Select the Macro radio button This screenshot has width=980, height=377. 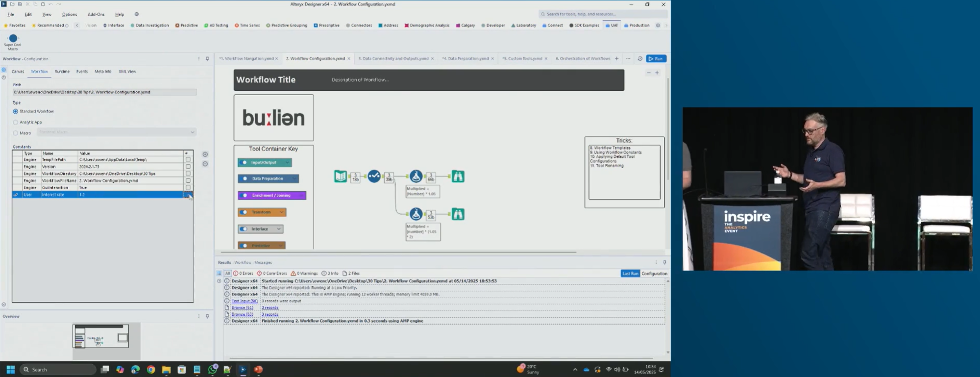(16, 133)
